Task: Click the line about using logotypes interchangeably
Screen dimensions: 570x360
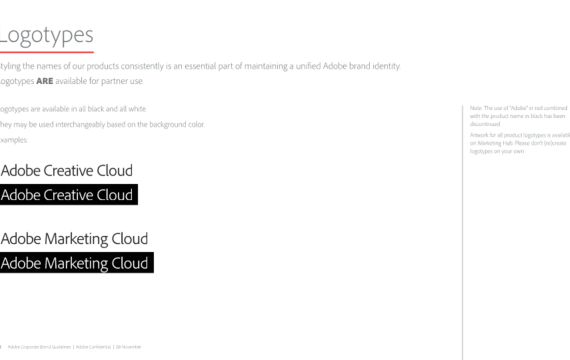Action: (102, 124)
